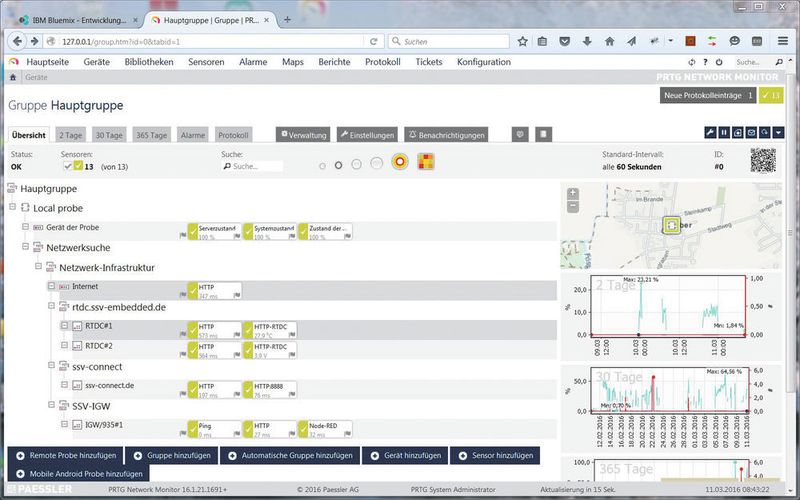Viewport: 800px width, 500px height.
Task: Select the sunburst view icon
Action: point(400,162)
